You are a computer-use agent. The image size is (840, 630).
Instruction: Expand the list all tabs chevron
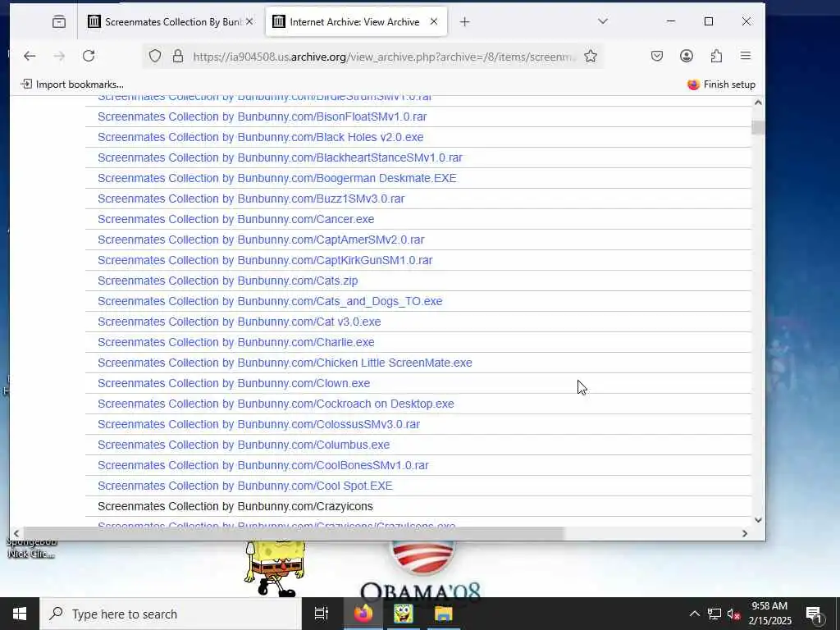coord(603,21)
